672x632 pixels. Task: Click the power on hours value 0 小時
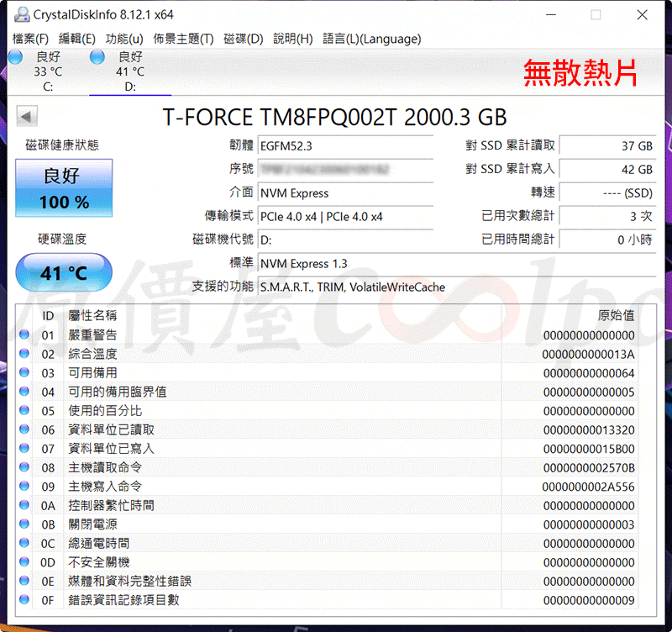click(607, 240)
